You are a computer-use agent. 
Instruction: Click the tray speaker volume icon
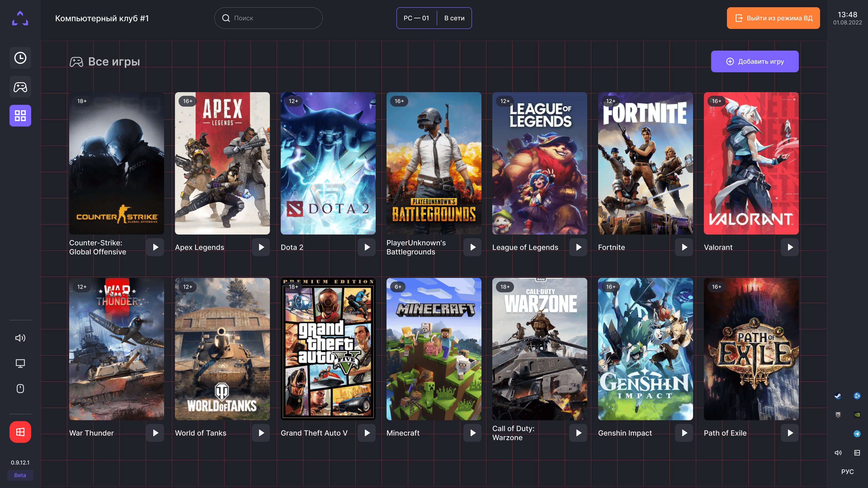coord(838,453)
